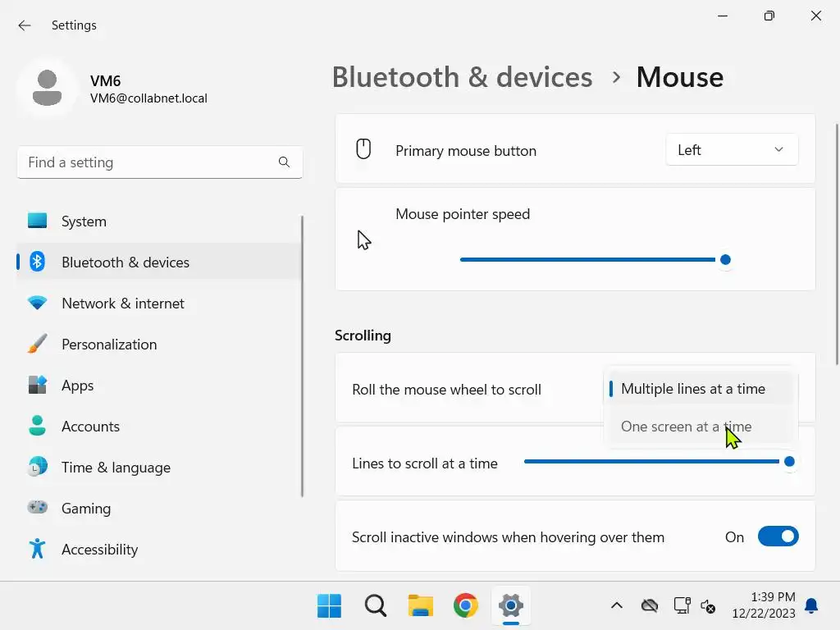Open the Primary mouse button dropdown
840x630 pixels.
tap(731, 150)
